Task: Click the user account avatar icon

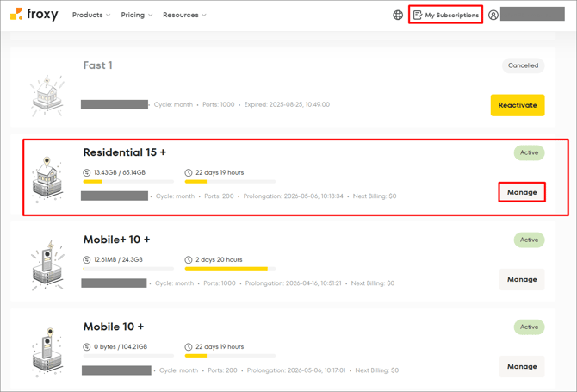Action: pos(493,15)
